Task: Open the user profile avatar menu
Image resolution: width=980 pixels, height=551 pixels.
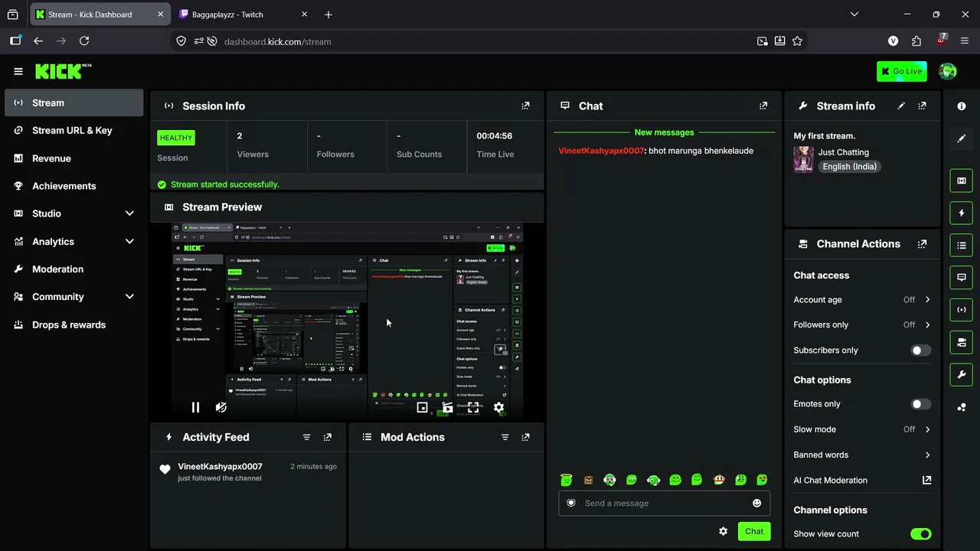Action: pos(948,71)
